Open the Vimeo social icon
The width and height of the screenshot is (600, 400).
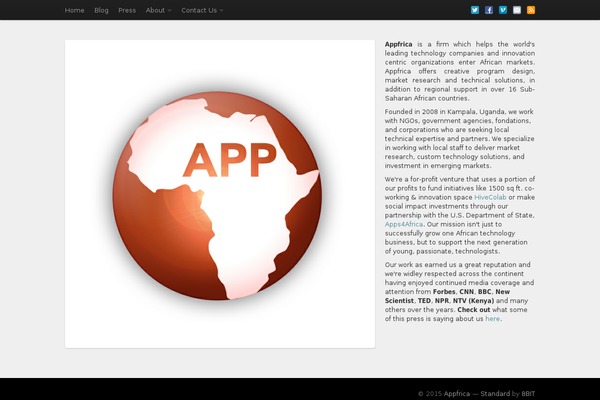(503, 10)
